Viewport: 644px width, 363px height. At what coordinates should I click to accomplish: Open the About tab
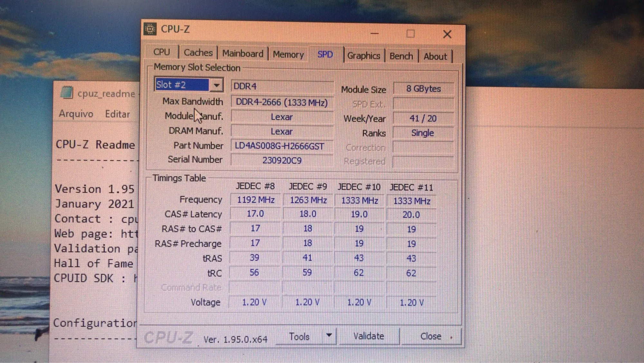[x=435, y=56]
